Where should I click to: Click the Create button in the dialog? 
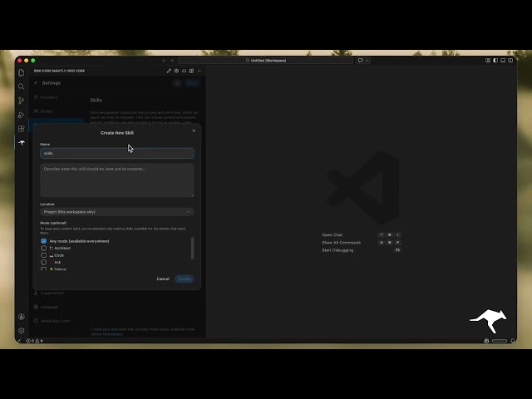tap(185, 278)
